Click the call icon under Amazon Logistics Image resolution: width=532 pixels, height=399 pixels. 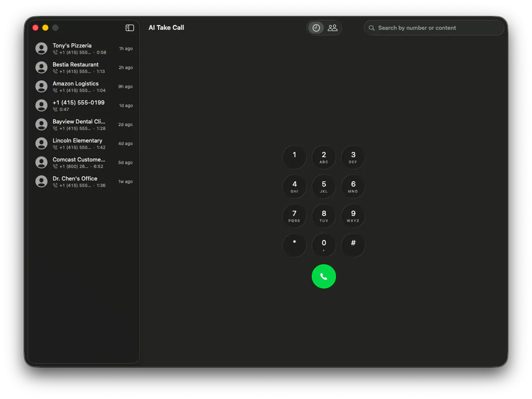pos(55,90)
